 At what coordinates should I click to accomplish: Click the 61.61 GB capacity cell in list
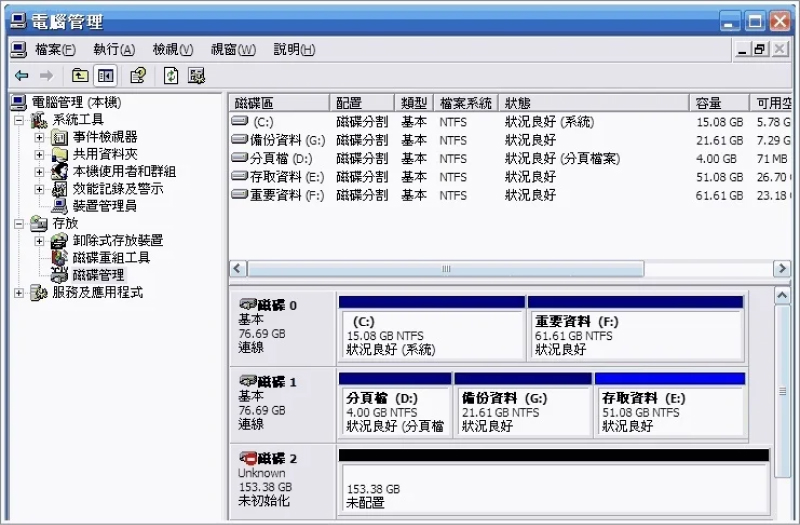(x=719, y=195)
